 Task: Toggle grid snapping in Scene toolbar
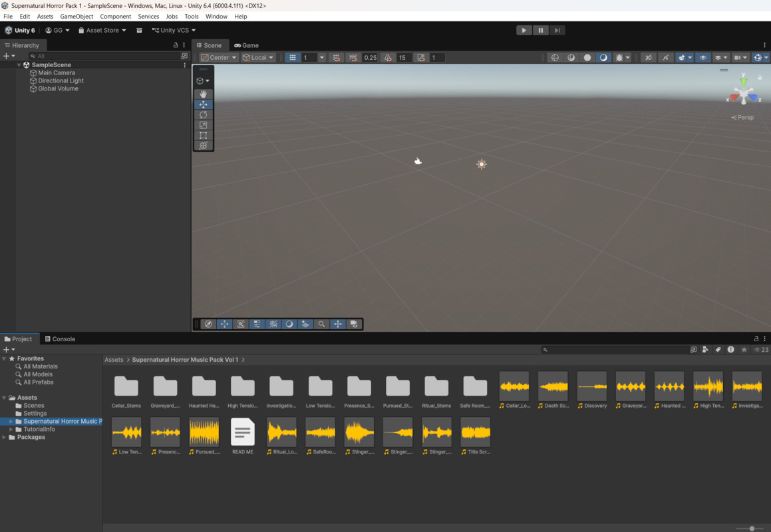(337, 58)
